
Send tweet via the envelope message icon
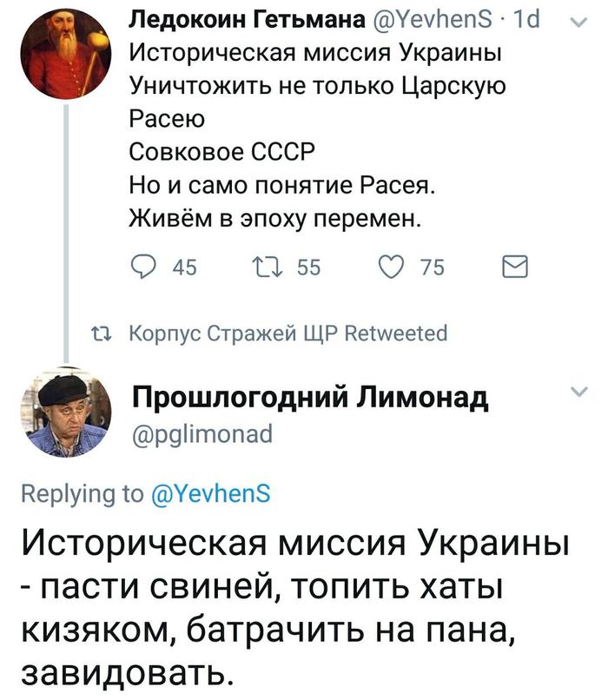click(x=517, y=269)
